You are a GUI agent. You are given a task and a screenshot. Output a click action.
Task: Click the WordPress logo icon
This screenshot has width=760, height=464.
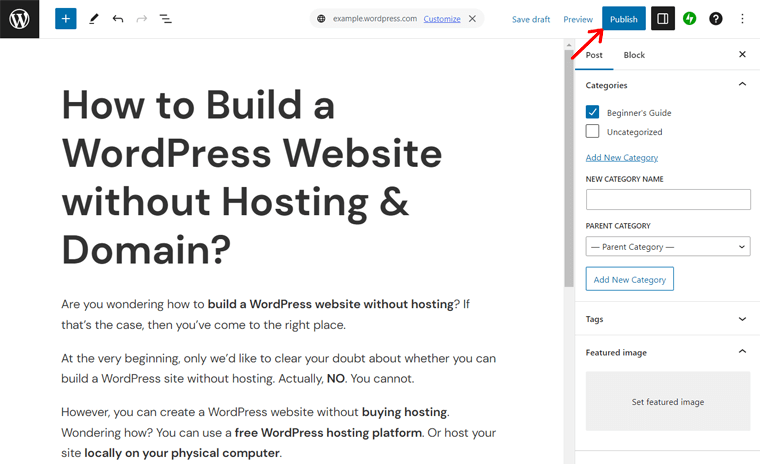pos(19,19)
